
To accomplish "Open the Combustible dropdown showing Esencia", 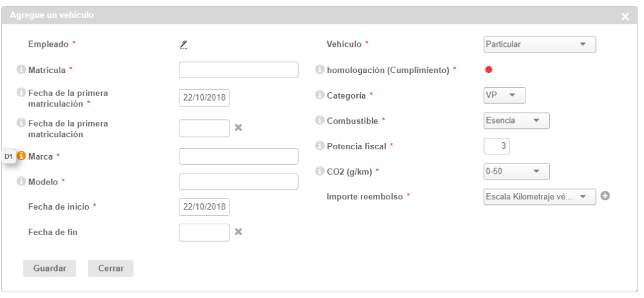I will click(516, 120).
